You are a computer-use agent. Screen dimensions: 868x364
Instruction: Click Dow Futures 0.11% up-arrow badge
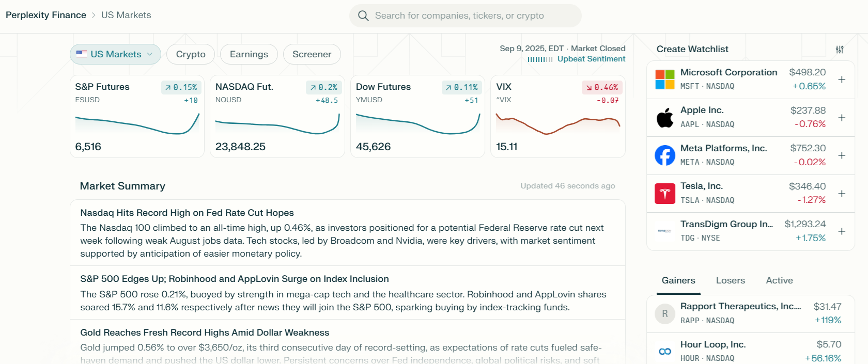coord(462,88)
